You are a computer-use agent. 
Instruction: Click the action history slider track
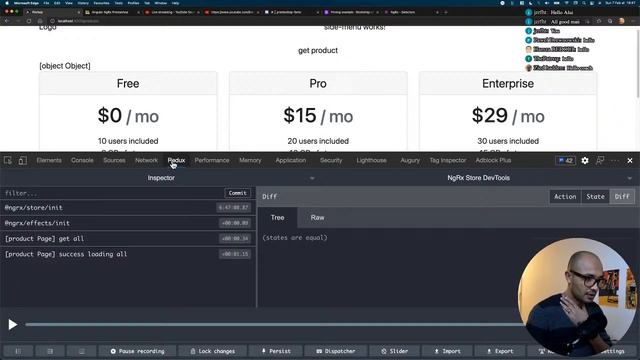pyautogui.click(x=273, y=324)
